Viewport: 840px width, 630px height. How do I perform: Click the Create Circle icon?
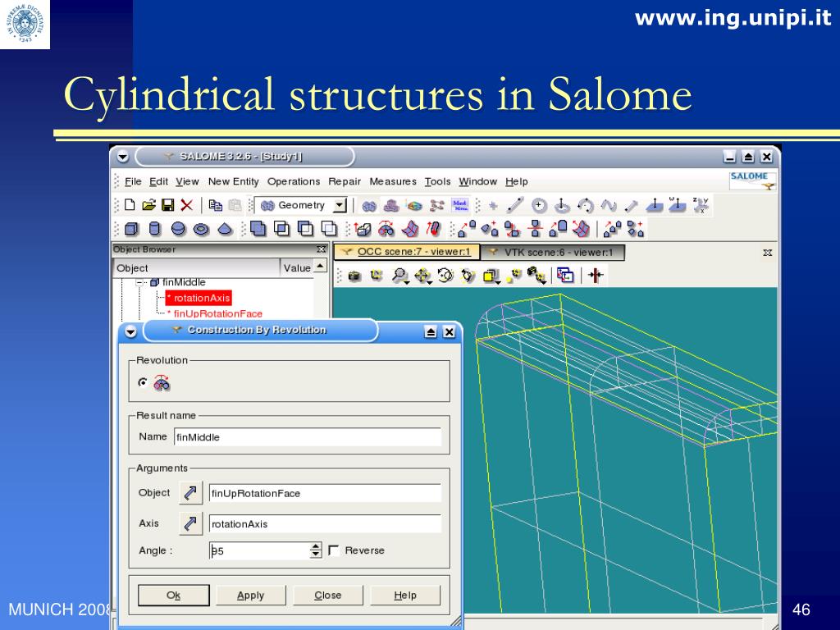pos(539,205)
